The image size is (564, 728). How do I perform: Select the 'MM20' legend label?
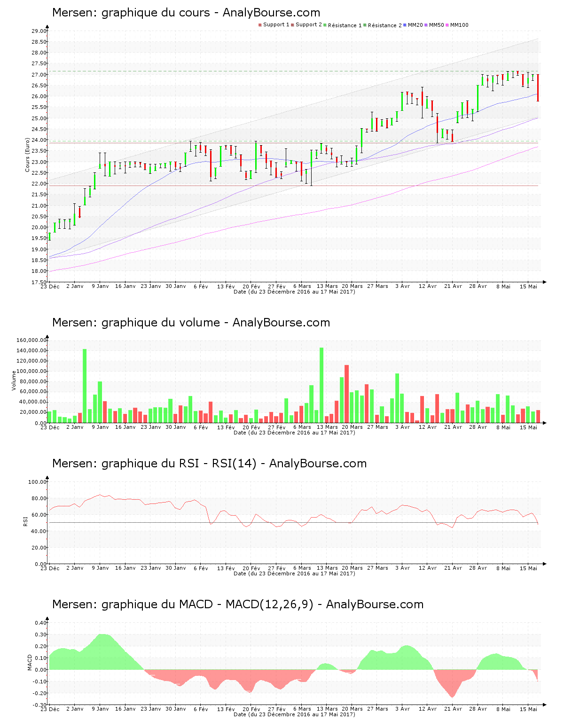pos(415,25)
